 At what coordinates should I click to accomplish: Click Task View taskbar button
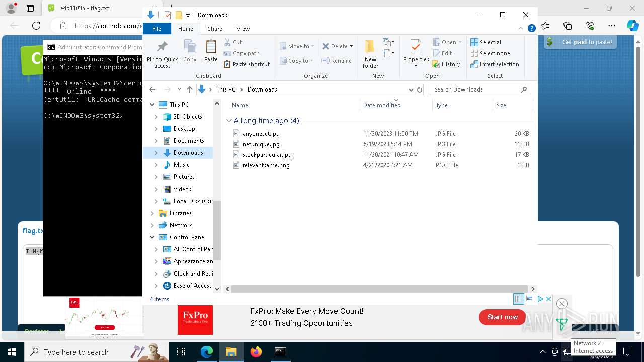pos(181,352)
